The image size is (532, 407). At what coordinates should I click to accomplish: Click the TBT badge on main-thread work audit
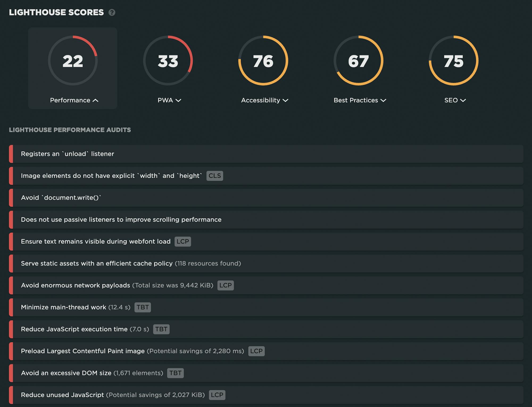(x=143, y=307)
